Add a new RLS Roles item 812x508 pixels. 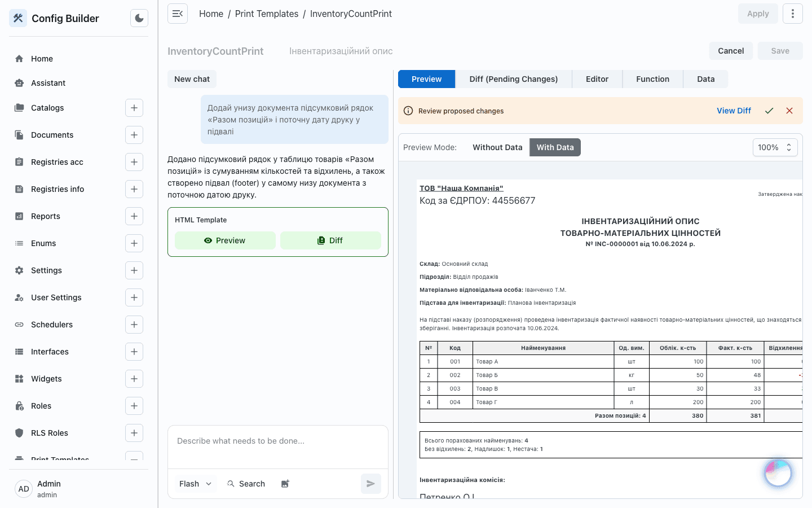[134, 433]
